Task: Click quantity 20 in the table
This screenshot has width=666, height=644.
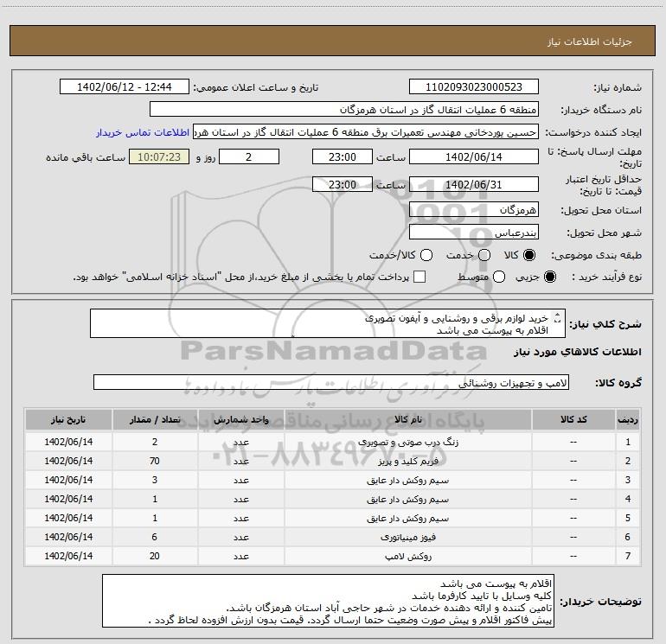Action: coord(155,556)
